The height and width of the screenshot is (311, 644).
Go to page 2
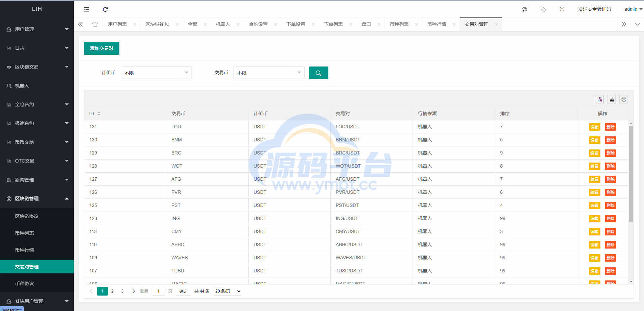[x=112, y=291]
